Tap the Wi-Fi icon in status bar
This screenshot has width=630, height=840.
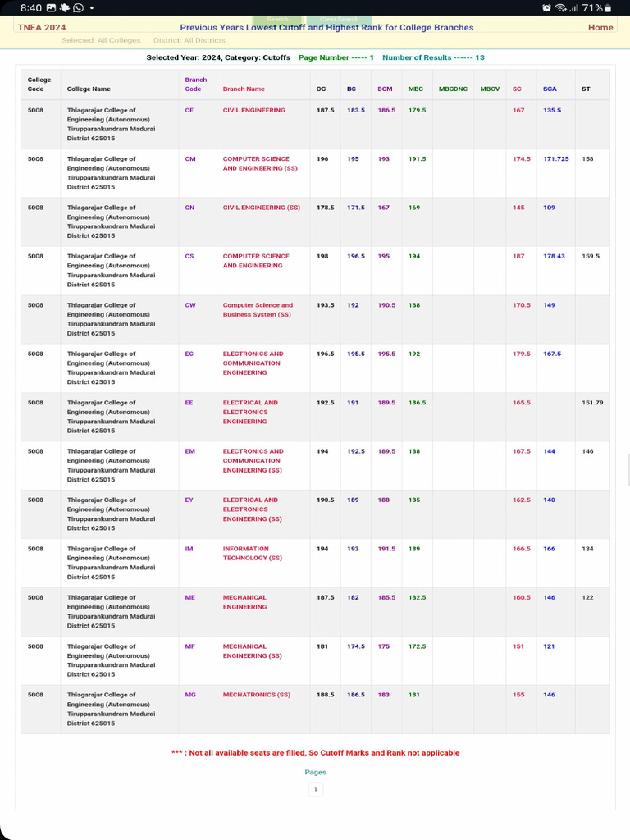(561, 7)
